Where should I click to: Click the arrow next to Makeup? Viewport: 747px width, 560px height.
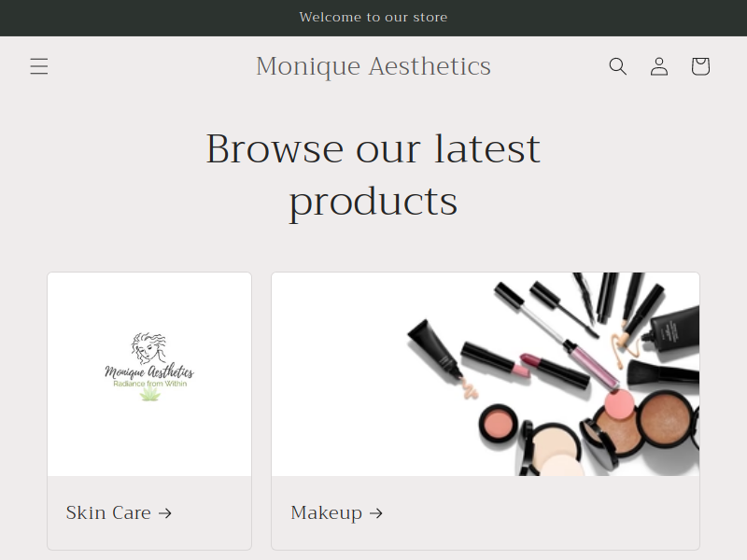point(376,513)
